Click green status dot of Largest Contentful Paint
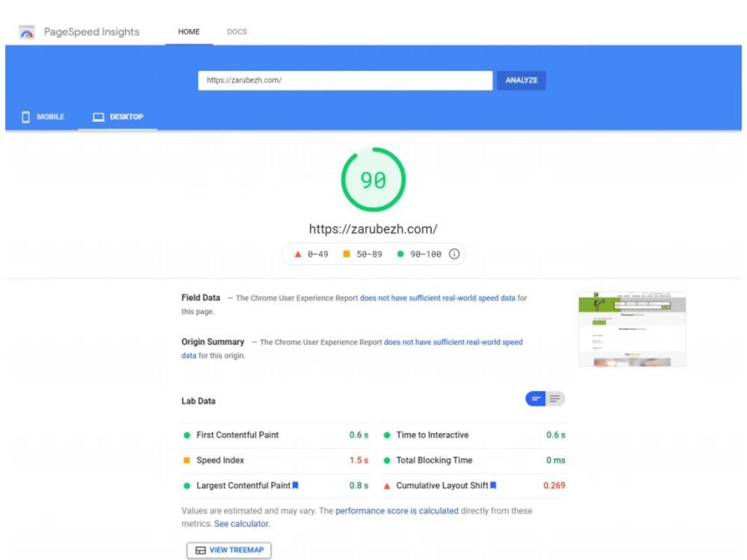747x560 pixels. pos(187,486)
